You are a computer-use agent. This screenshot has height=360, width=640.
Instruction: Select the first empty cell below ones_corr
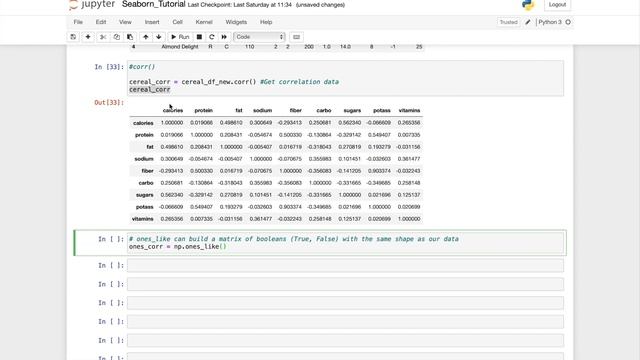point(345,265)
